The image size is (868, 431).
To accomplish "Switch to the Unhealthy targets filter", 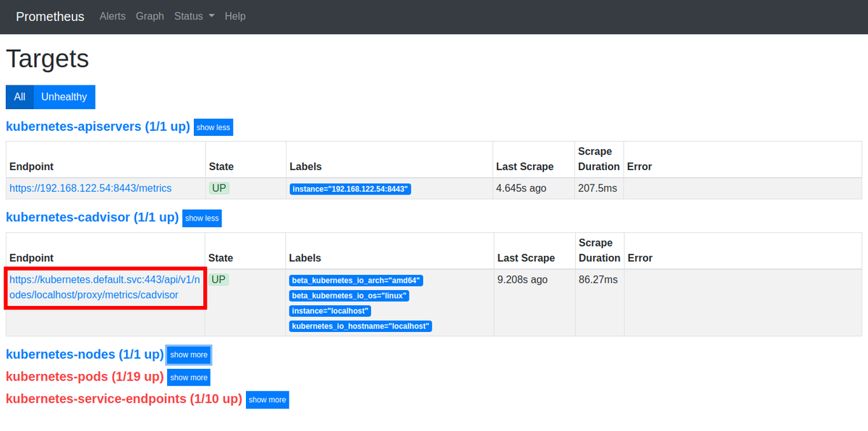I will pyautogui.click(x=64, y=97).
